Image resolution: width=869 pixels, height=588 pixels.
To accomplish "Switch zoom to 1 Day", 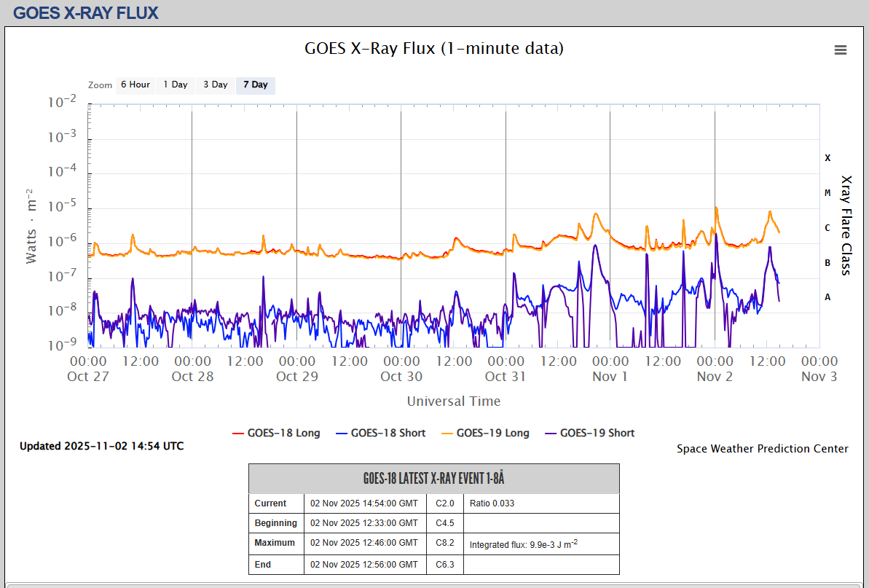I will [175, 85].
